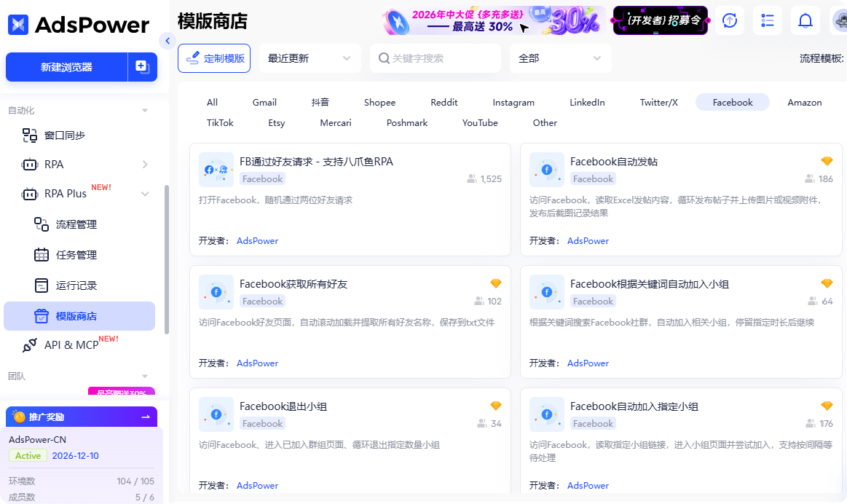Minimize the 推广奖励 panel
The image size is (847, 504).
click(146, 417)
